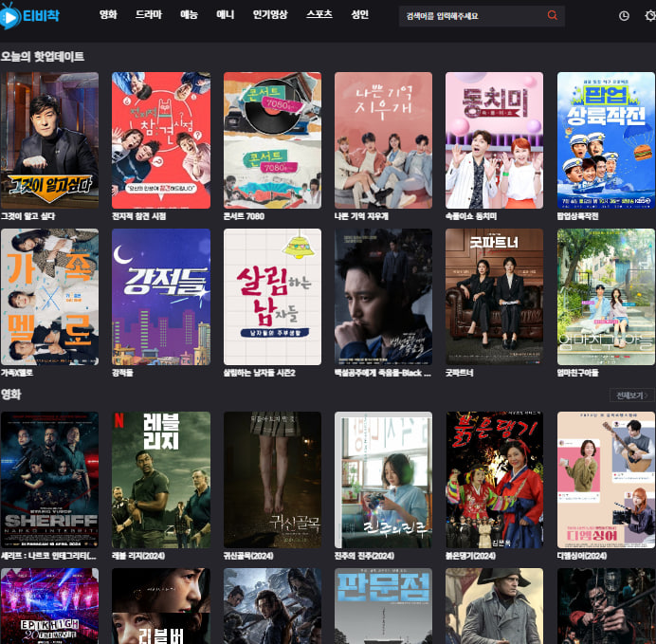Open 팝업상륙작전 poster
This screenshot has height=644, width=656.
click(x=606, y=140)
